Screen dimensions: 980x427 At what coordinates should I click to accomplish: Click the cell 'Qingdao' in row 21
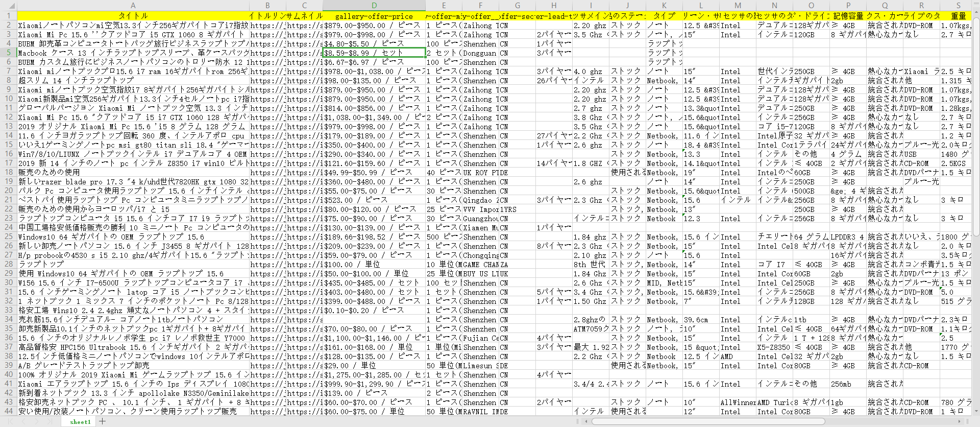[x=480, y=200]
